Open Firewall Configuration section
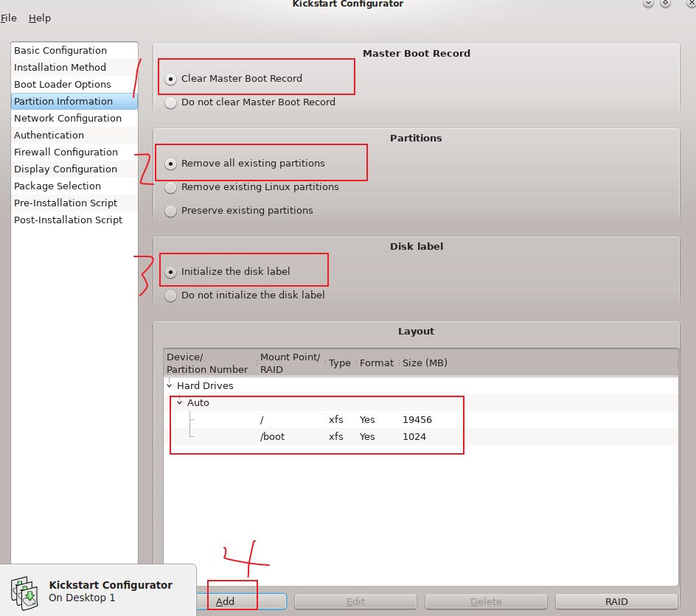 pos(74,152)
